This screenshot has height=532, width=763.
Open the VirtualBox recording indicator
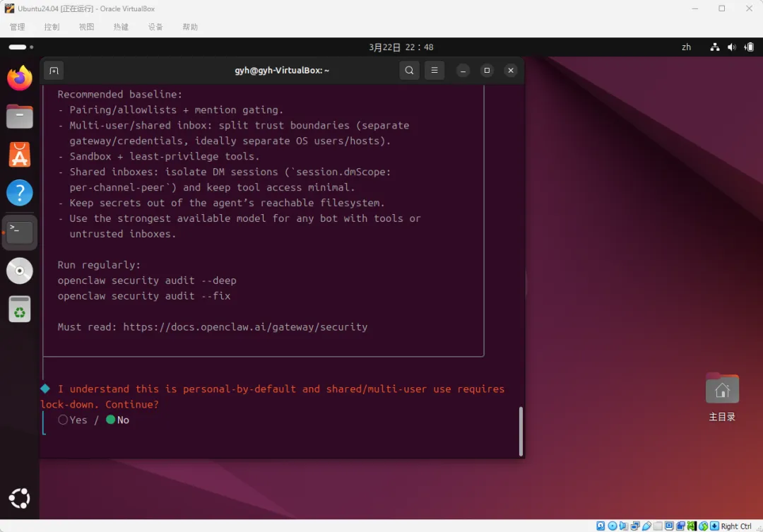(x=680, y=526)
